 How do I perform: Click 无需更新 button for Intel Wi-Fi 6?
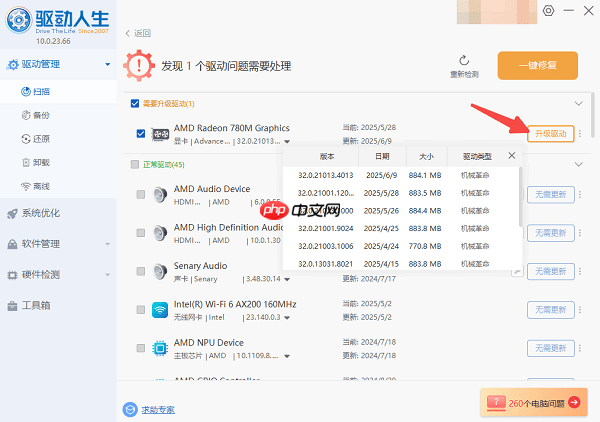click(x=551, y=310)
